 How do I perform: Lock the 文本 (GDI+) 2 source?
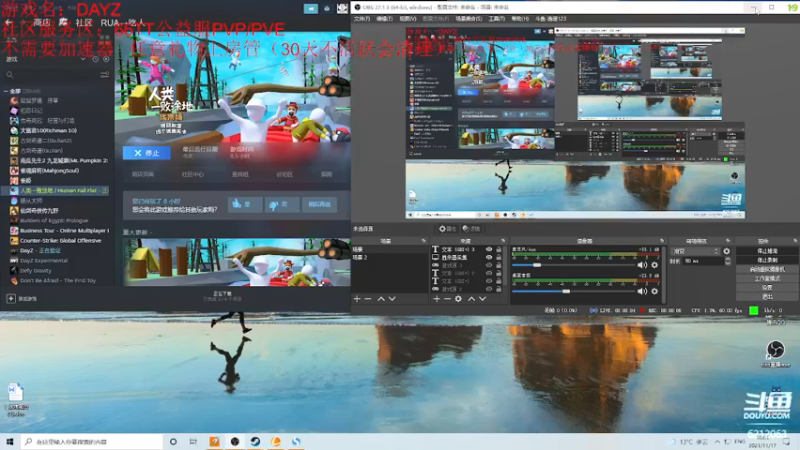[x=498, y=273]
